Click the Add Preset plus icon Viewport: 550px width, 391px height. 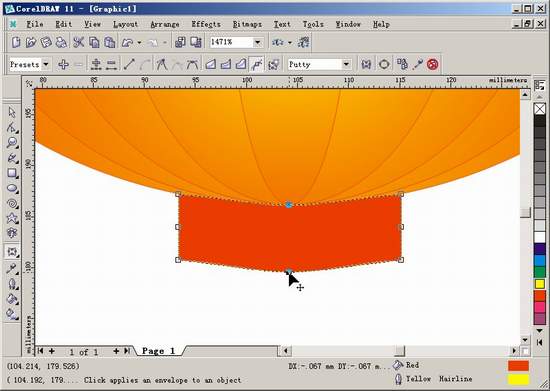coord(63,65)
